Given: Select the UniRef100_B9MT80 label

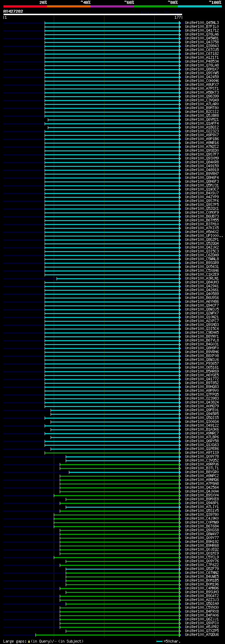Looking at the screenshot, I should 202,108.
